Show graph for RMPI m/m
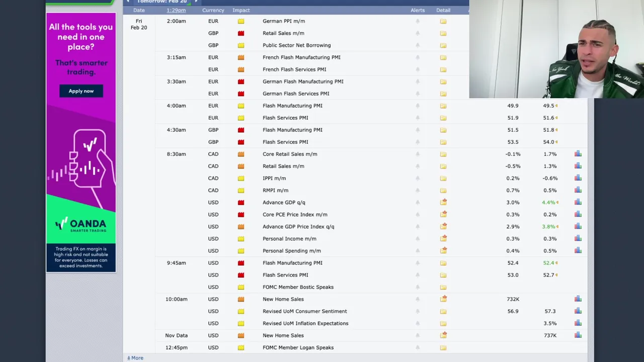Screen dimensions: 644x362 click(578, 190)
